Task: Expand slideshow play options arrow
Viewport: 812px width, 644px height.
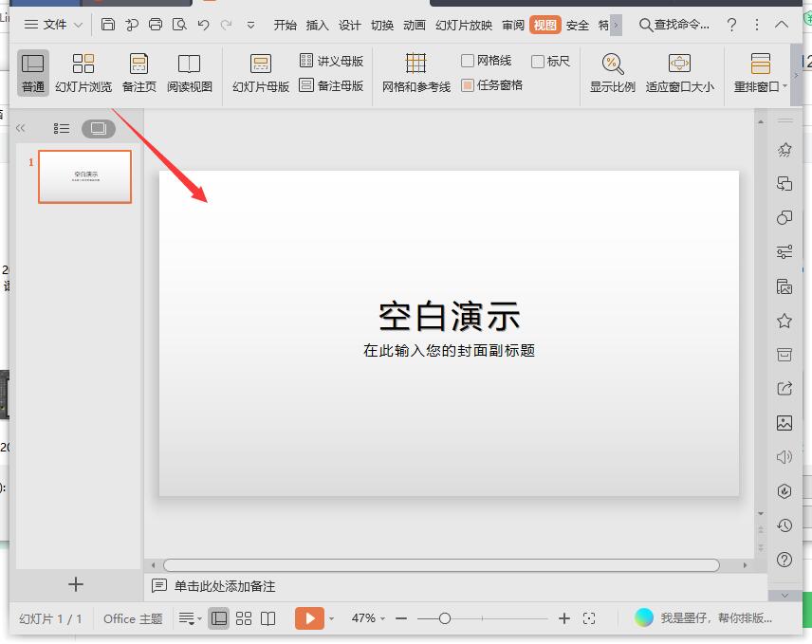Action: 331,618
